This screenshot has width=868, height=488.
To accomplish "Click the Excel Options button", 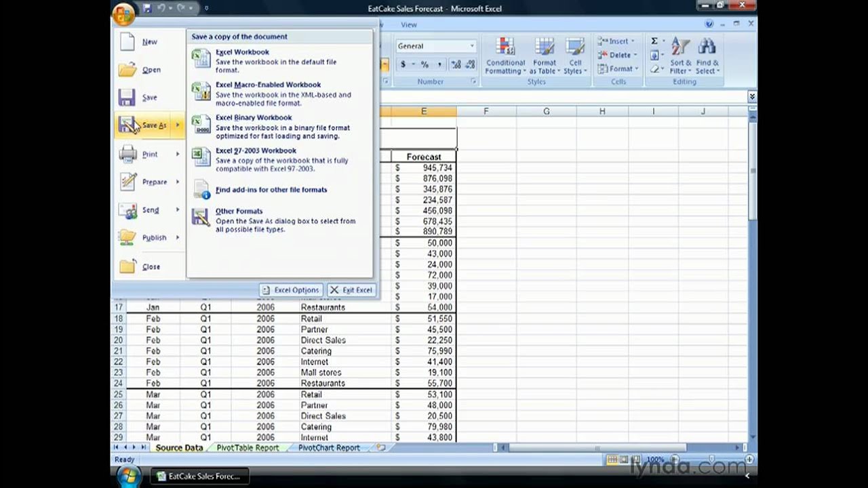I will pos(290,290).
